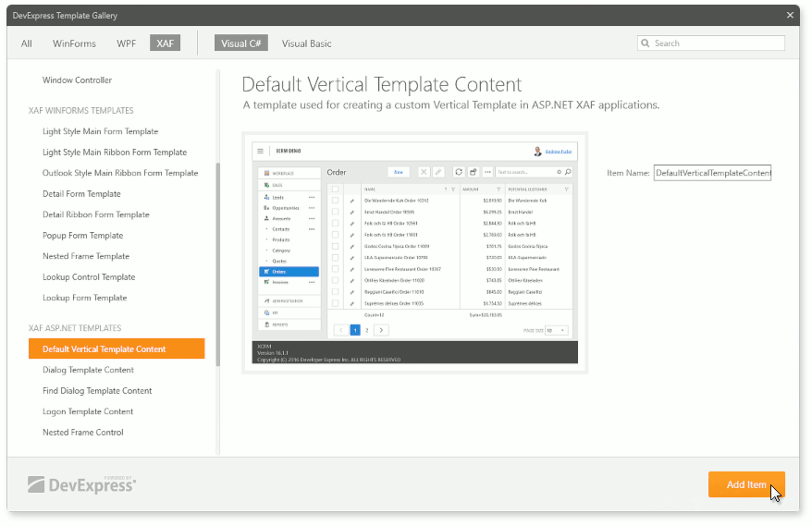Select Nested Frame Template
Viewport: 812px width, 526px height.
coord(86,256)
